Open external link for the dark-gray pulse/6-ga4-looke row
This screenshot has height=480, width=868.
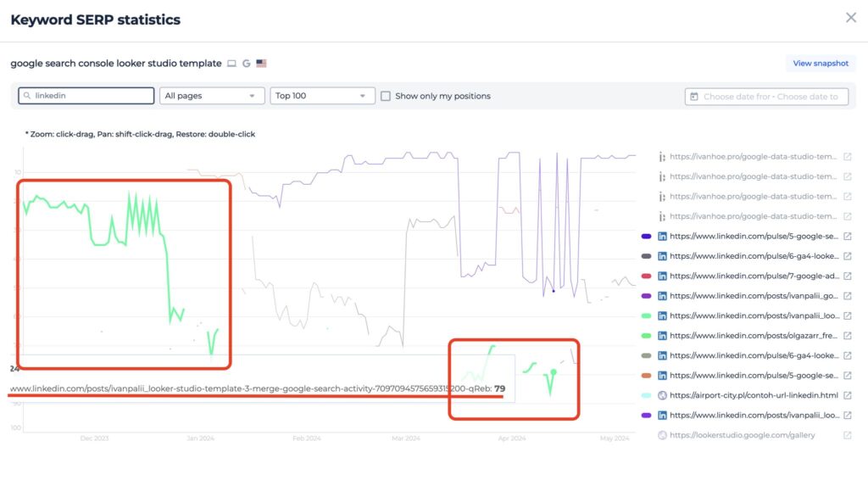tap(847, 256)
